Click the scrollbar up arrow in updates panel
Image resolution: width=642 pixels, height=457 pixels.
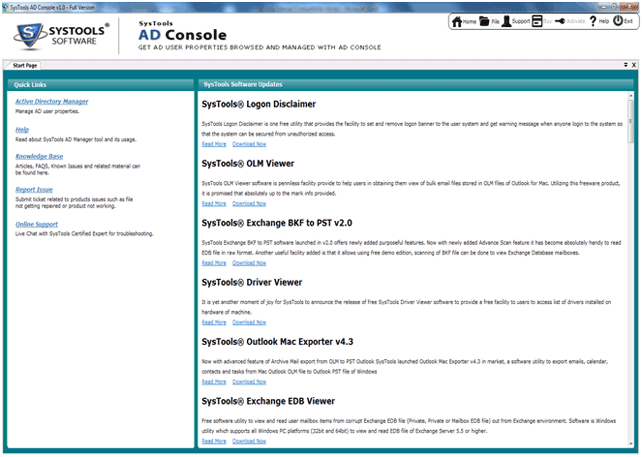pyautogui.click(x=631, y=95)
